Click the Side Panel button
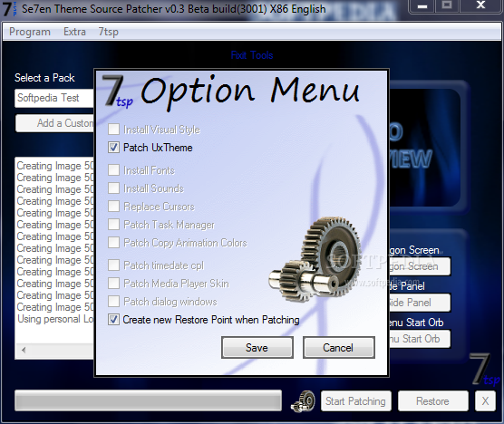Image resolution: width=504 pixels, height=424 pixels. click(x=420, y=303)
